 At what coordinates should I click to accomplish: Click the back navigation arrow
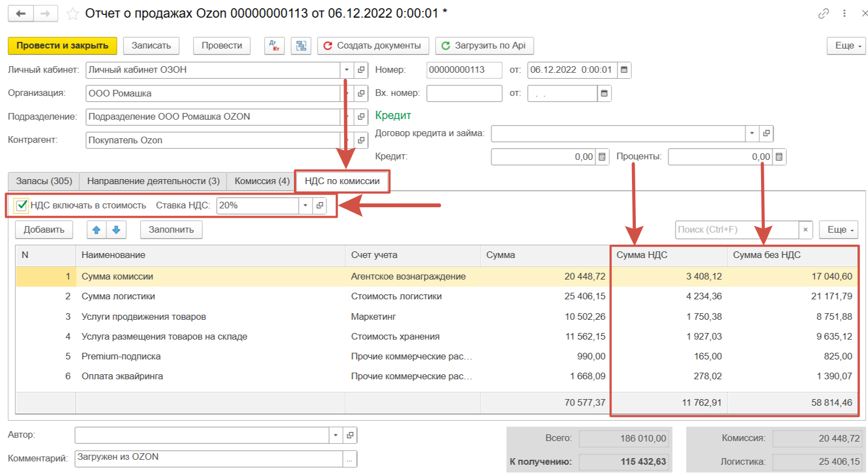[21, 14]
